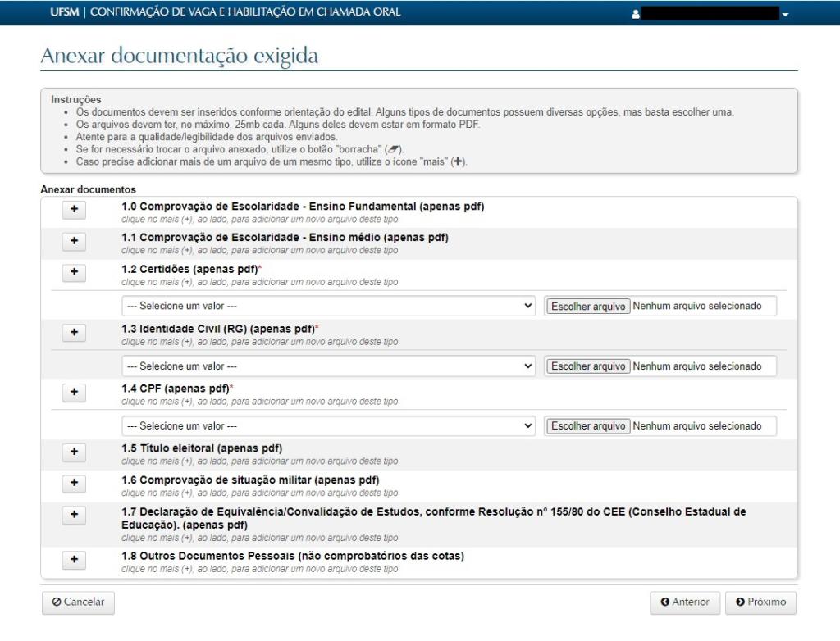This screenshot has height=641, width=840.
Task: Add new CPF document with plus
Action: (x=74, y=393)
